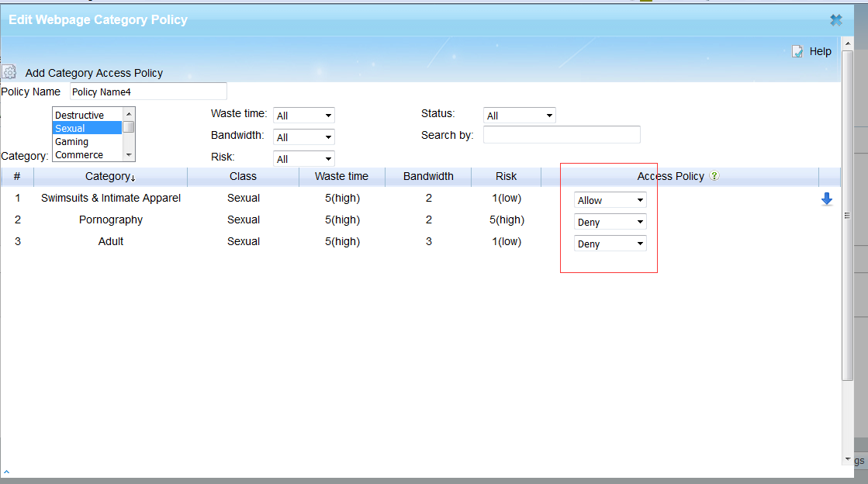This screenshot has width=868, height=484.
Task: Click the Add Category Access Policy heading
Action: [94, 73]
